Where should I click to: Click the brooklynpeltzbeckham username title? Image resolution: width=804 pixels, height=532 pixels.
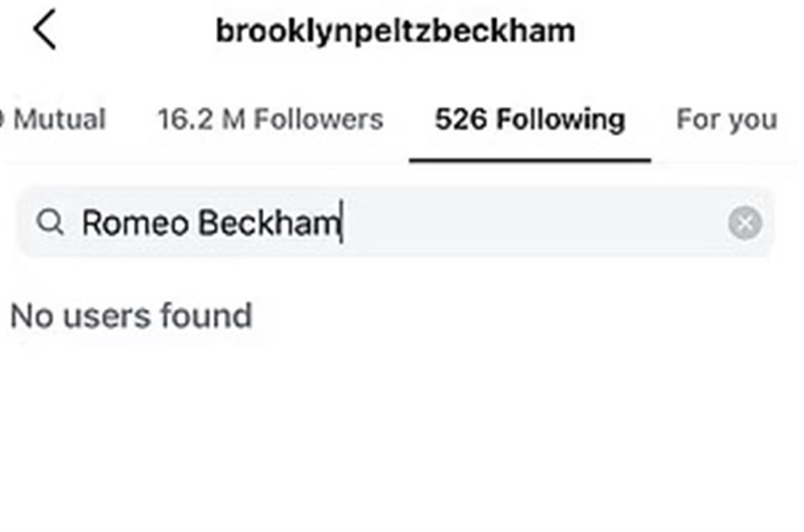point(395,31)
